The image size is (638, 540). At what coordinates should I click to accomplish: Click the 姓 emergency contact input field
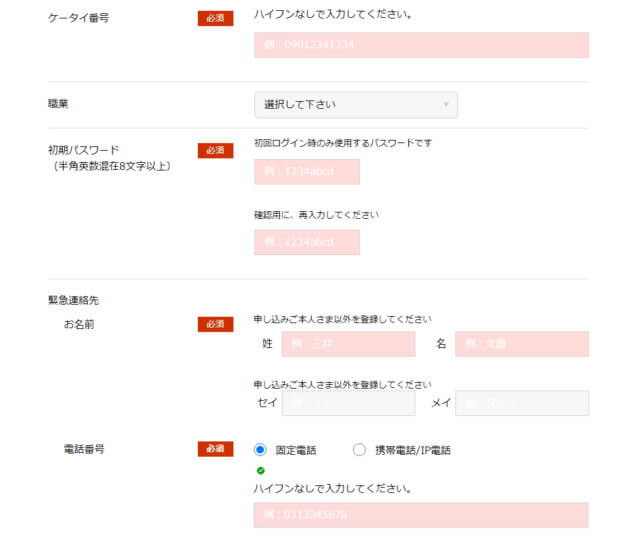[x=348, y=344]
